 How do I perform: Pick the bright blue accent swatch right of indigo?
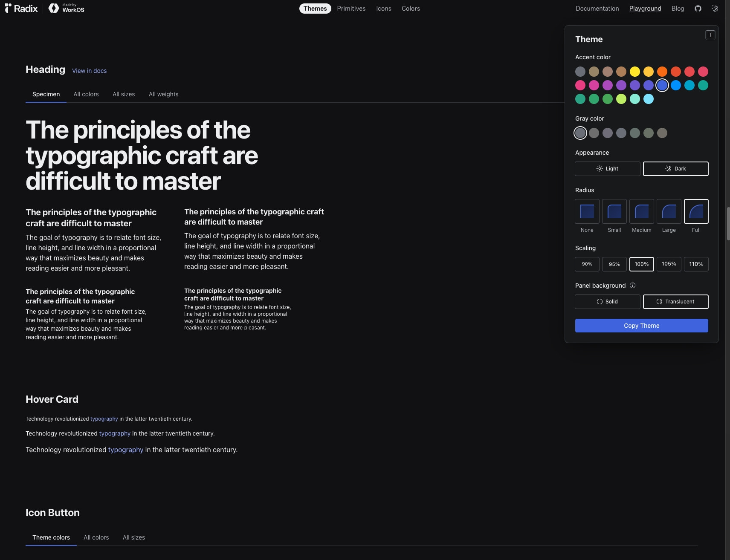pyautogui.click(x=675, y=85)
